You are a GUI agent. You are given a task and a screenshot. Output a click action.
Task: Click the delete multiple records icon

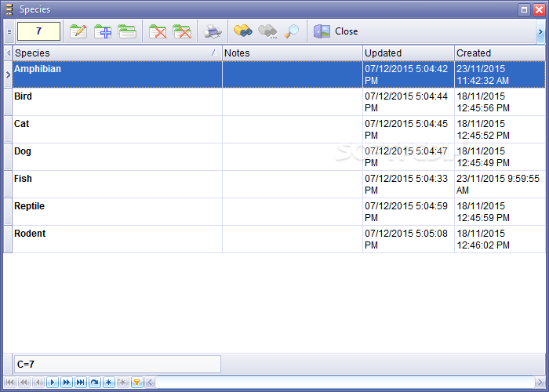[x=182, y=31]
